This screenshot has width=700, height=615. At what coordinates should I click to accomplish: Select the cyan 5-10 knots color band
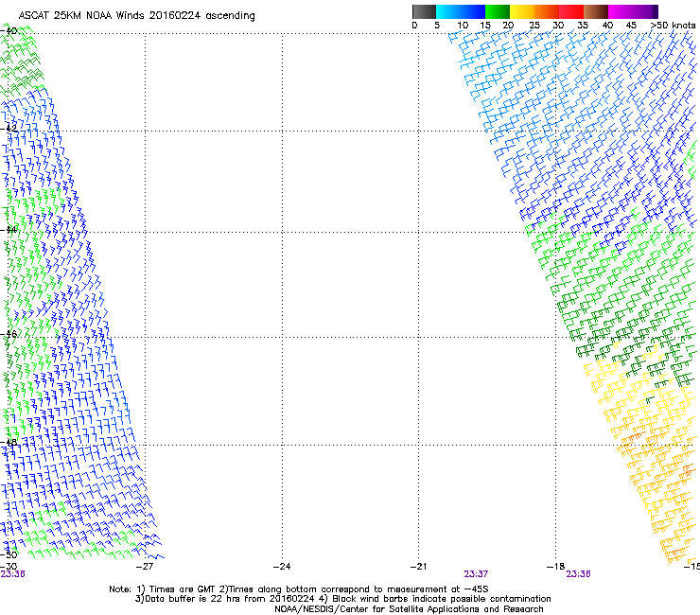(448, 11)
